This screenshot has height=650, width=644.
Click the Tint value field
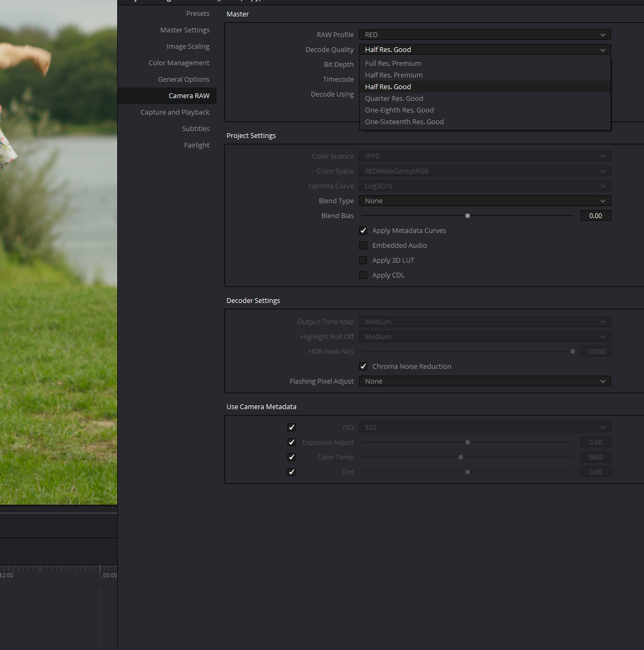[596, 472]
